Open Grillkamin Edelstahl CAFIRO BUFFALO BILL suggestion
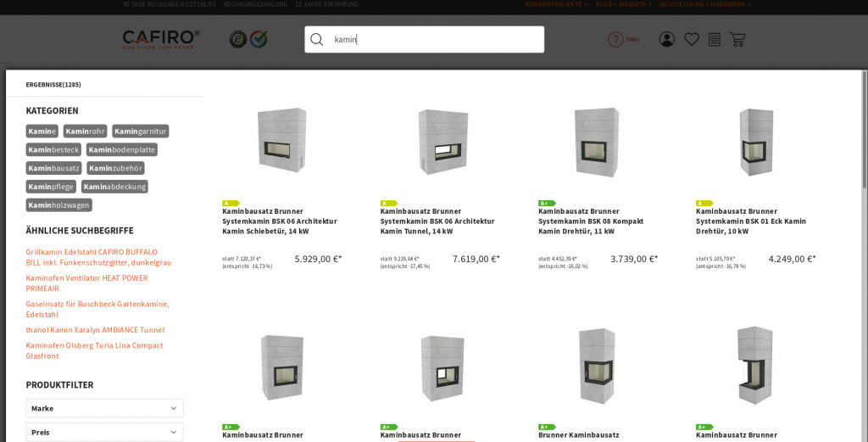The width and height of the screenshot is (868, 442). (98, 257)
